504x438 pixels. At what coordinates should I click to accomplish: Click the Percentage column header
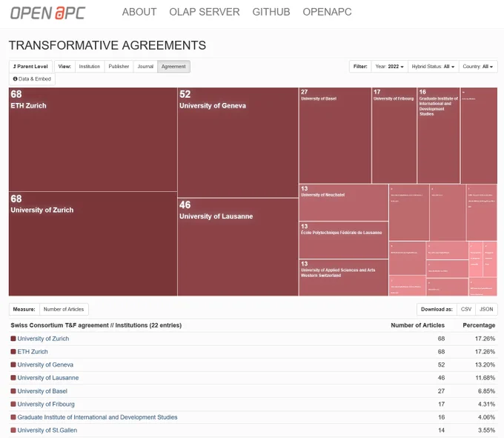(479, 325)
